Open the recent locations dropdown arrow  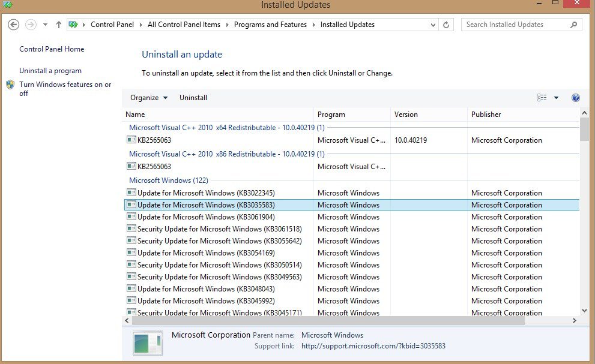point(45,25)
